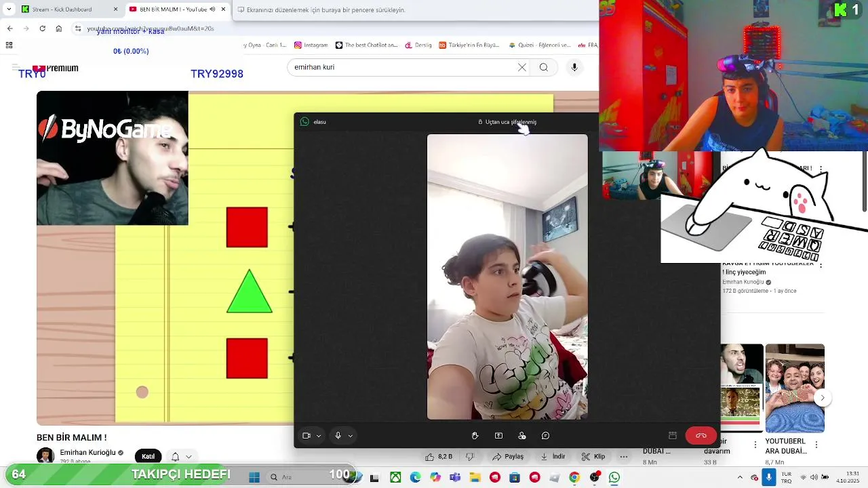Clear the YouTube search box
This screenshot has width=868, height=488.
click(522, 67)
